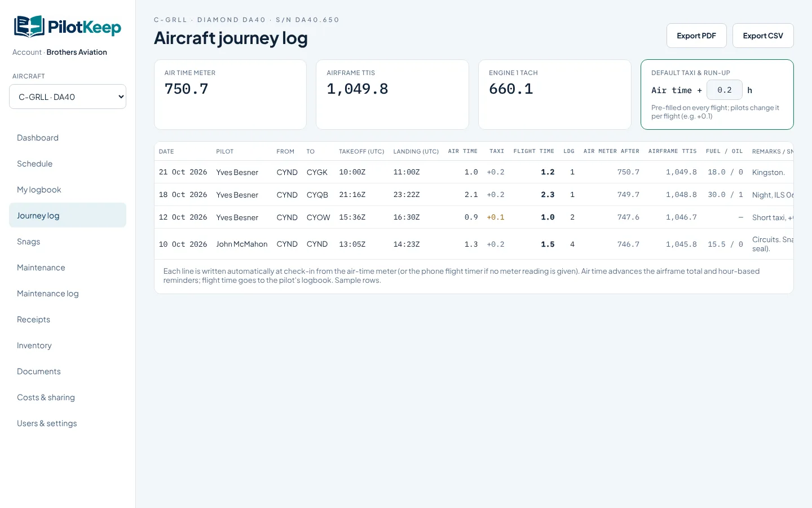Click the Engine 1 Tach value 660.1
Screen dimensions: 812x508
click(511, 89)
